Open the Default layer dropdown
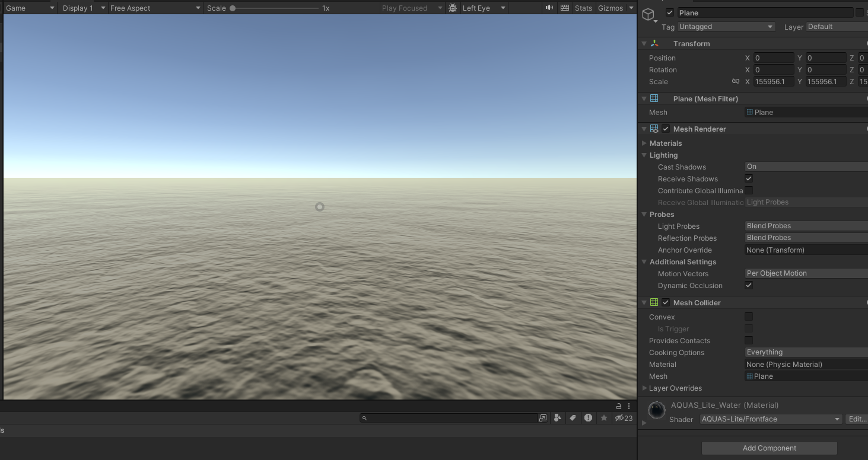The image size is (868, 460). 837,27
